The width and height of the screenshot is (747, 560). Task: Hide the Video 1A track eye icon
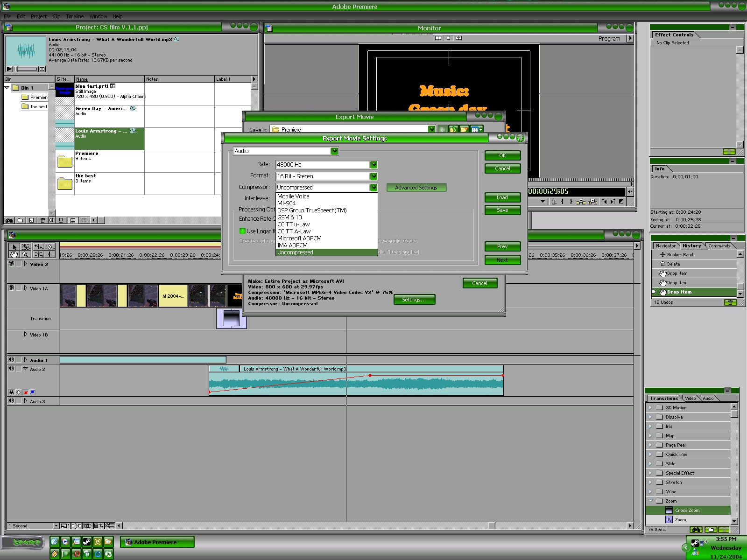11,288
